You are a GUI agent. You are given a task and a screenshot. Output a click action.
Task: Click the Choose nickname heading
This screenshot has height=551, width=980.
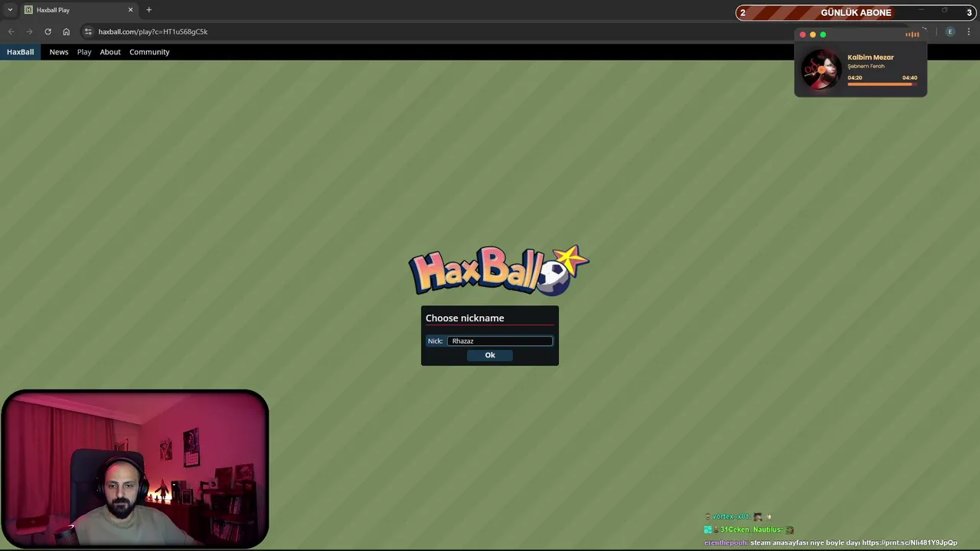465,318
